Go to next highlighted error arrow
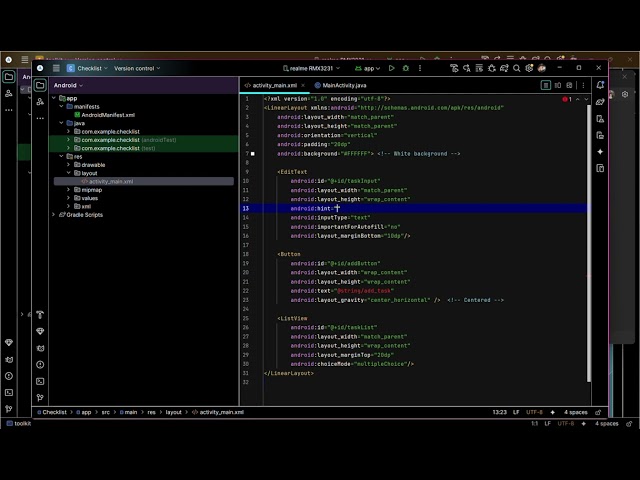 tap(587, 99)
